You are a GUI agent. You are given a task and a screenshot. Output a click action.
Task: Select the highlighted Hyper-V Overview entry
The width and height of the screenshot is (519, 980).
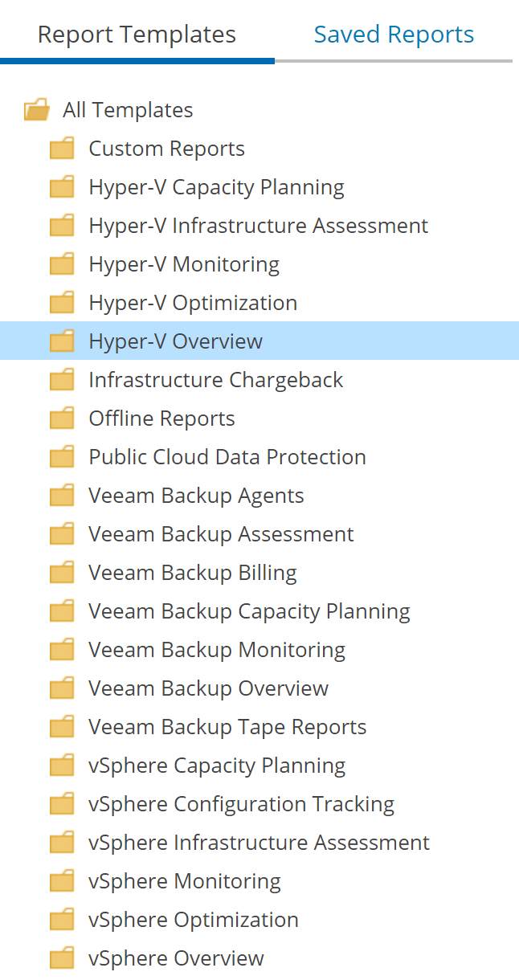(x=175, y=341)
